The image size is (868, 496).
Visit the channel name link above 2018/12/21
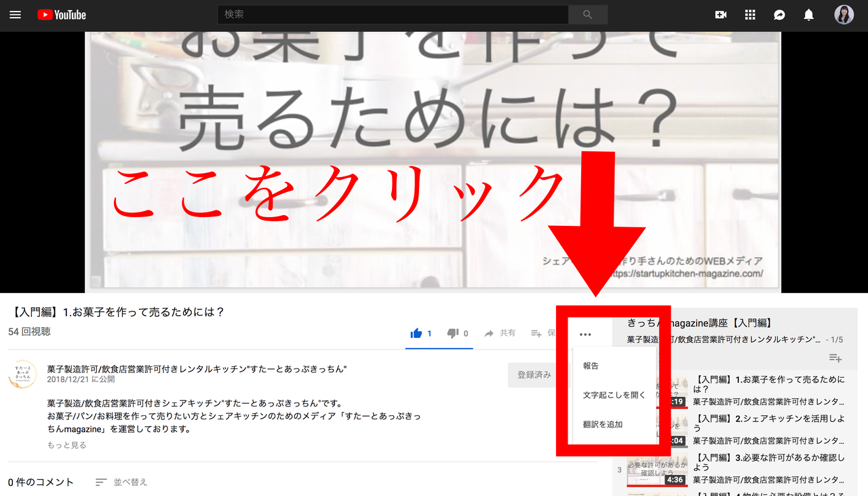[197, 369]
